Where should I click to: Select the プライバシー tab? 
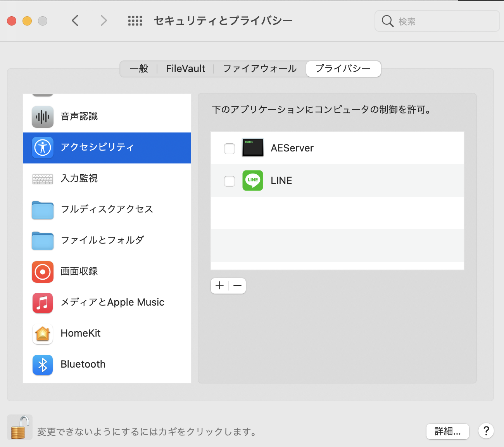click(x=343, y=69)
